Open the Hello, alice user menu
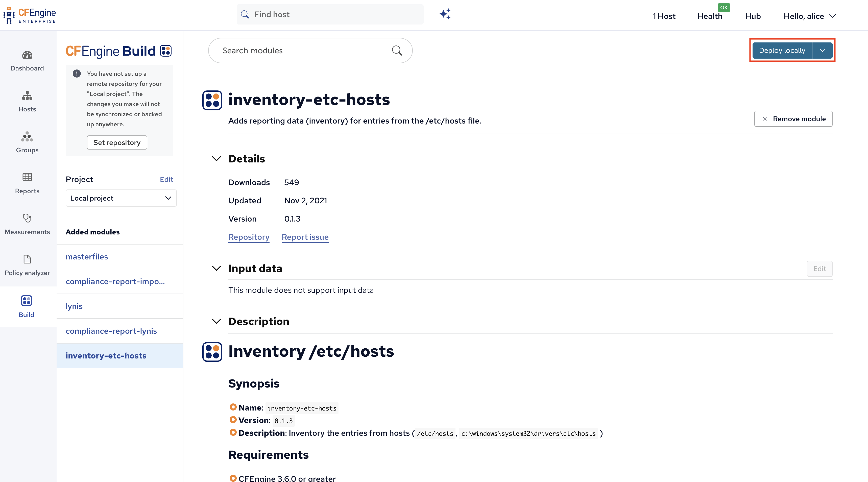The height and width of the screenshot is (482, 868). [810, 16]
